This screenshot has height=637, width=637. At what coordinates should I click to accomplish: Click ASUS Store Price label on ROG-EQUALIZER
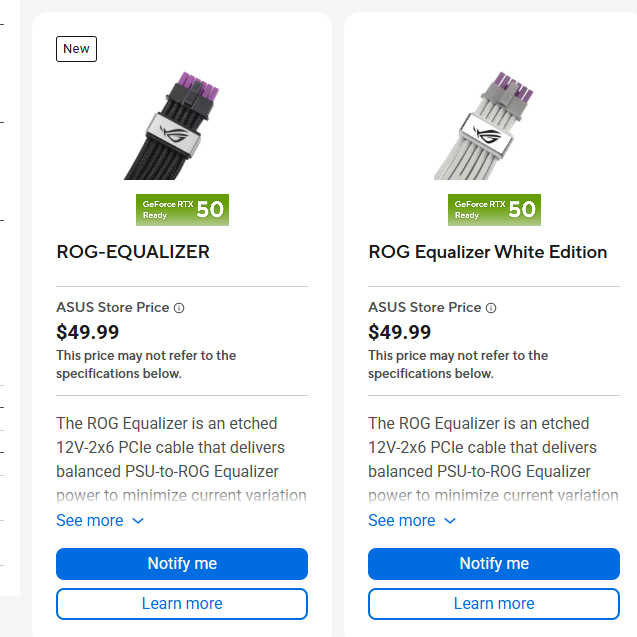[x=113, y=307]
